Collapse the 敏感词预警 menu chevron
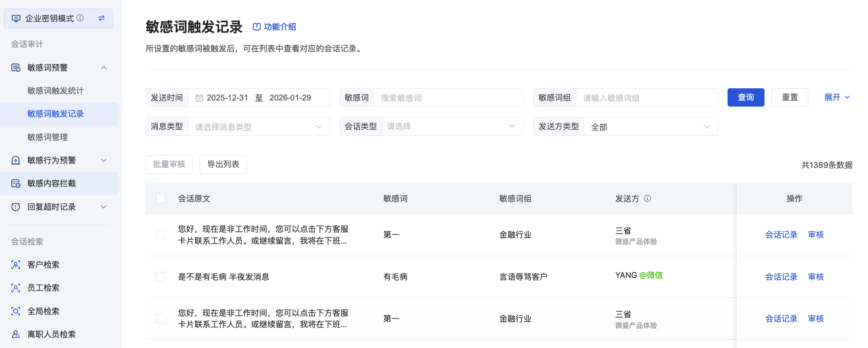The height and width of the screenshot is (348, 868). click(104, 67)
